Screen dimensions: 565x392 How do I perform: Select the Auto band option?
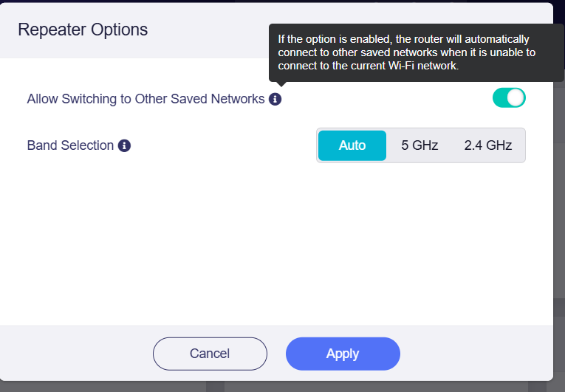tap(352, 145)
